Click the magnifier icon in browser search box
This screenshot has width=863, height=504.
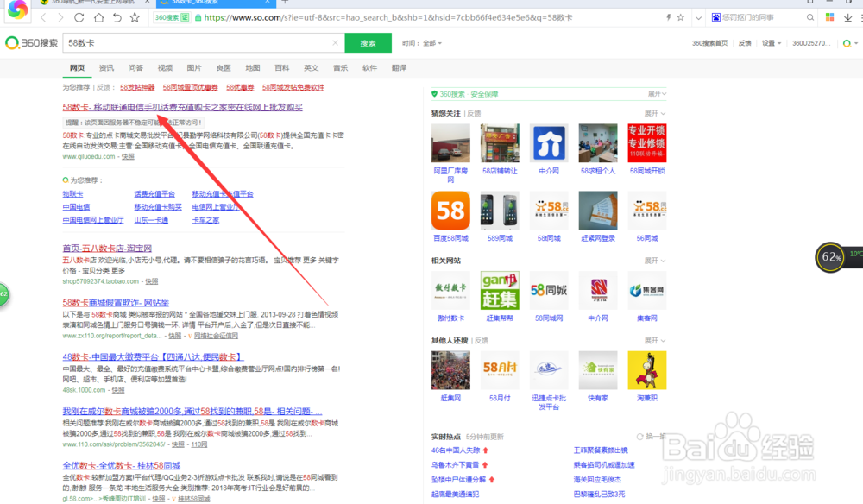point(810,17)
